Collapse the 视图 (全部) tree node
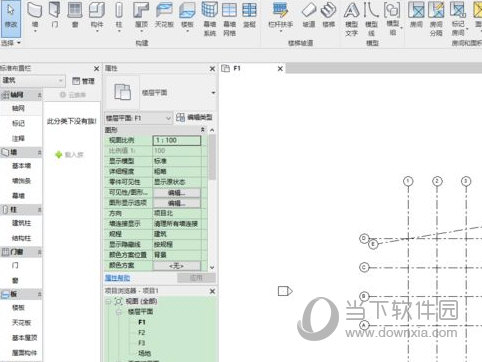Viewport: 482px width, 362px height. tap(108, 301)
